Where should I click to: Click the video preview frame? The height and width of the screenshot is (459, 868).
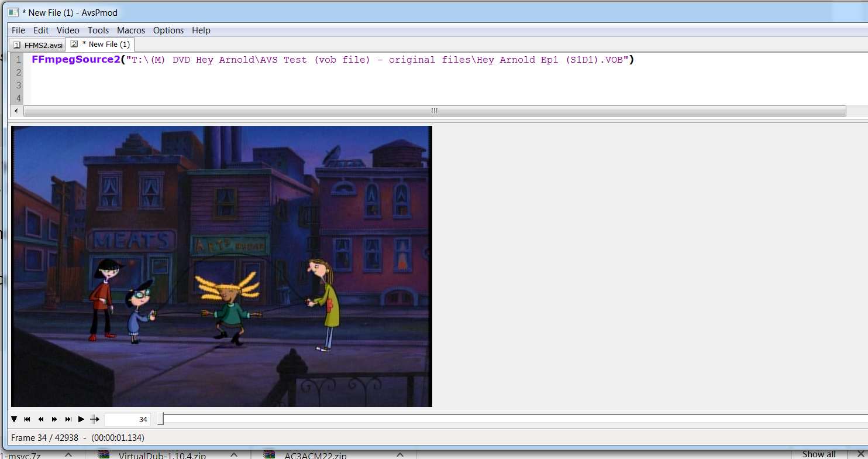[x=222, y=266]
